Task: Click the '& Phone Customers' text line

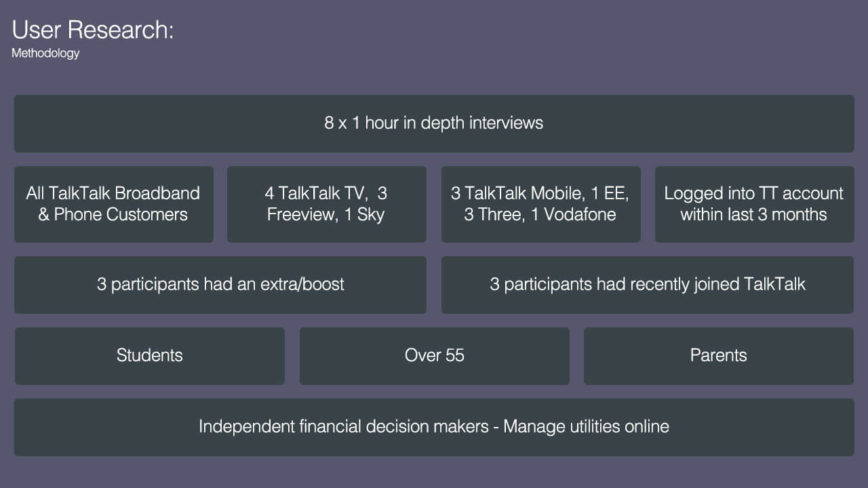Action: tap(113, 215)
